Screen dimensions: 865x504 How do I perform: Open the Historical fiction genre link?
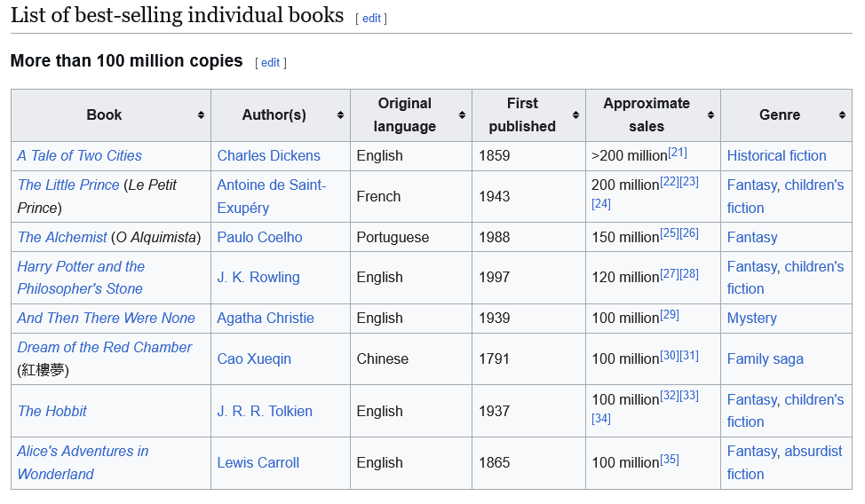pos(776,155)
